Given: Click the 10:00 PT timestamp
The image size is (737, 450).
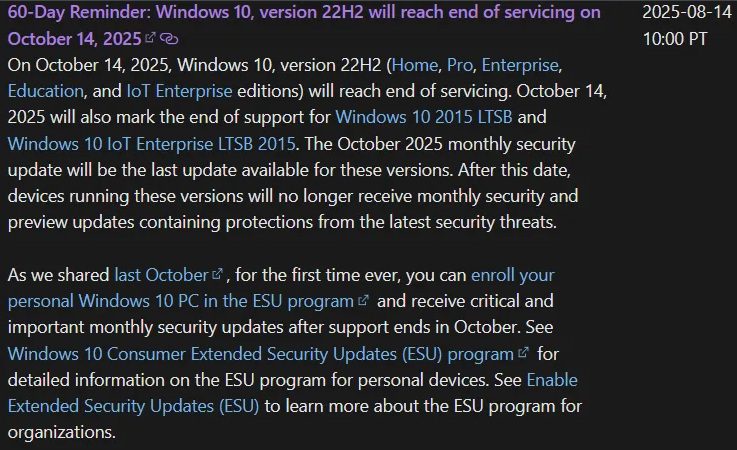Looking at the screenshot, I should point(674,39).
